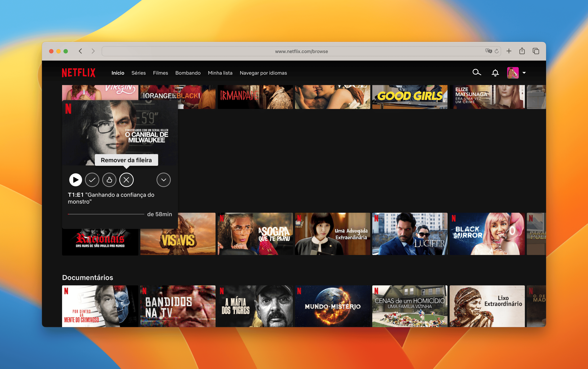Click the Netflix logo
Screen dimensions: 588x369
pos(78,73)
